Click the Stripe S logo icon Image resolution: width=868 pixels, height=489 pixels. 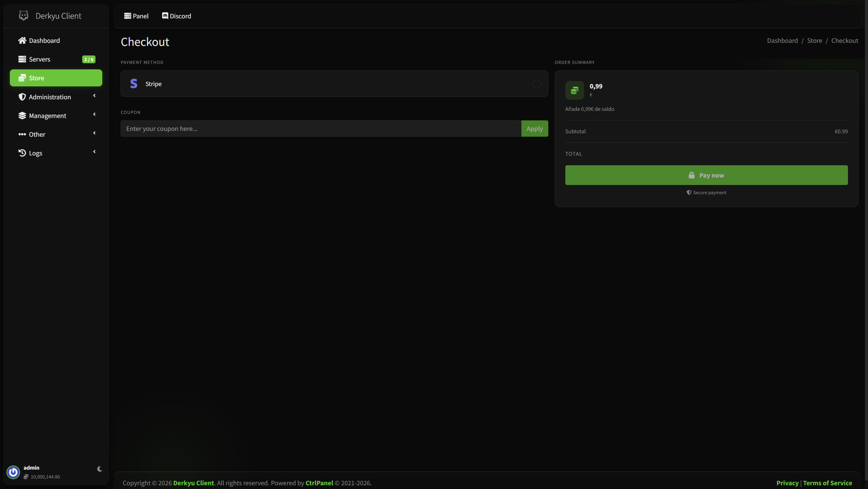pos(134,84)
